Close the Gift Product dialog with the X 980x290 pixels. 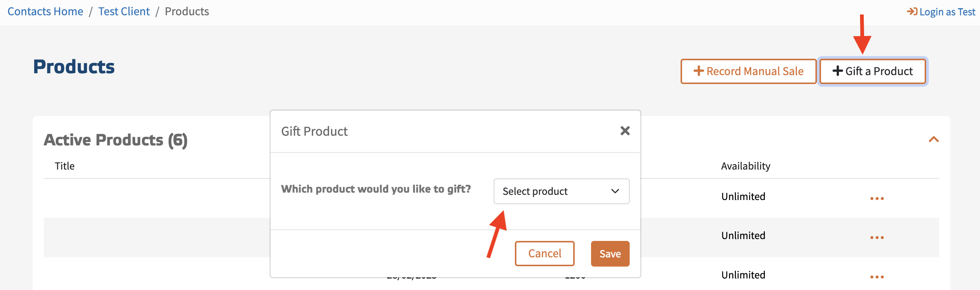[625, 131]
